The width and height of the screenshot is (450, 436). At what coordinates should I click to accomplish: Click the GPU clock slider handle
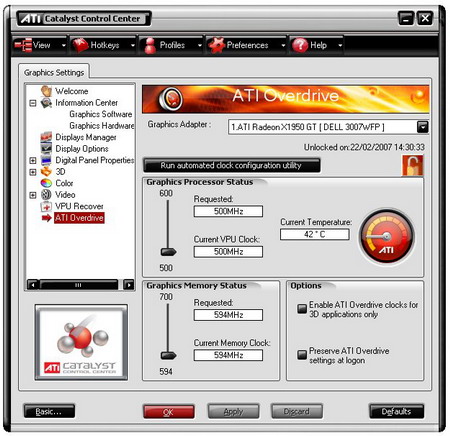(168, 252)
